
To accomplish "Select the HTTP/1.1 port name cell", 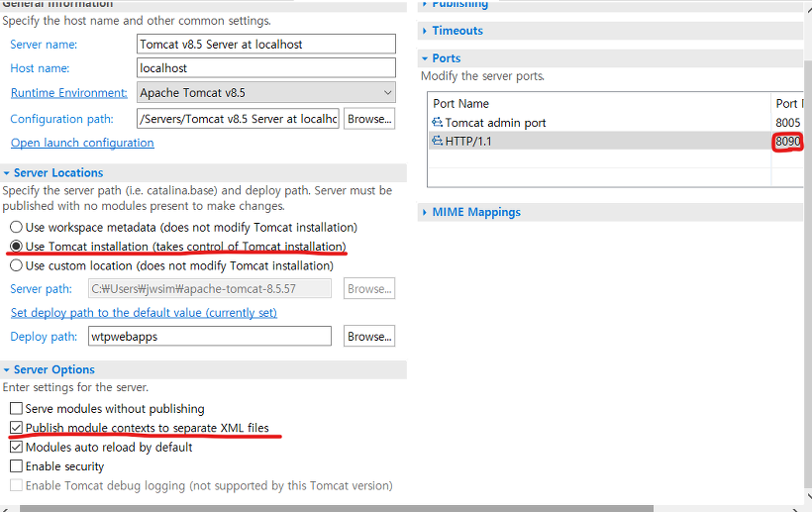I will tap(600, 141).
